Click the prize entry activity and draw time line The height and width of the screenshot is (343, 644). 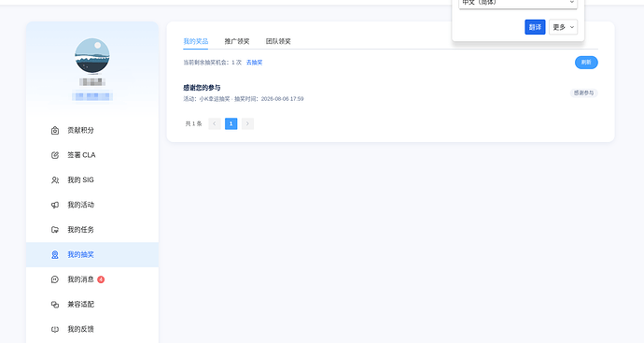click(x=244, y=99)
